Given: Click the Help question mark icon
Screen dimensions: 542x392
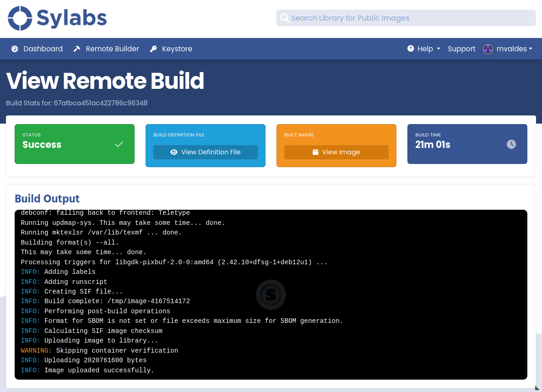Looking at the screenshot, I should point(410,49).
